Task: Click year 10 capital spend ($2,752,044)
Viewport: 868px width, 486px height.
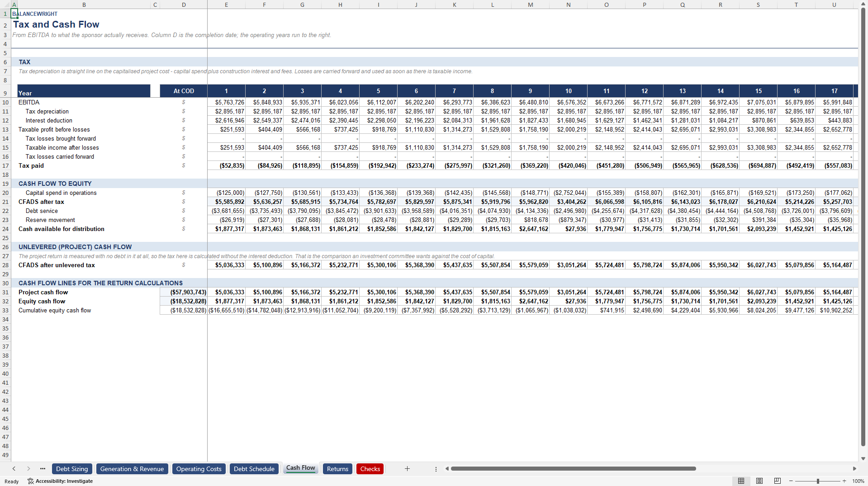Action: pos(569,193)
